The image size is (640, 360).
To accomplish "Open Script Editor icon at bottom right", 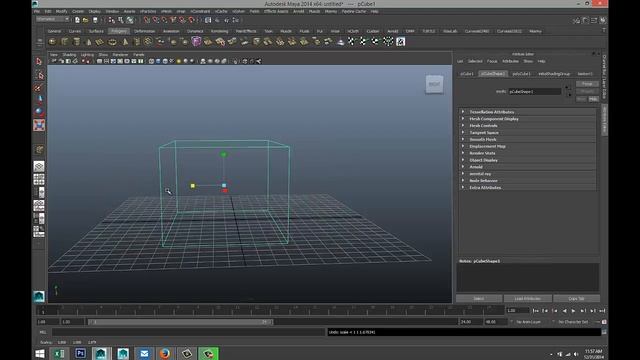I will 604,332.
